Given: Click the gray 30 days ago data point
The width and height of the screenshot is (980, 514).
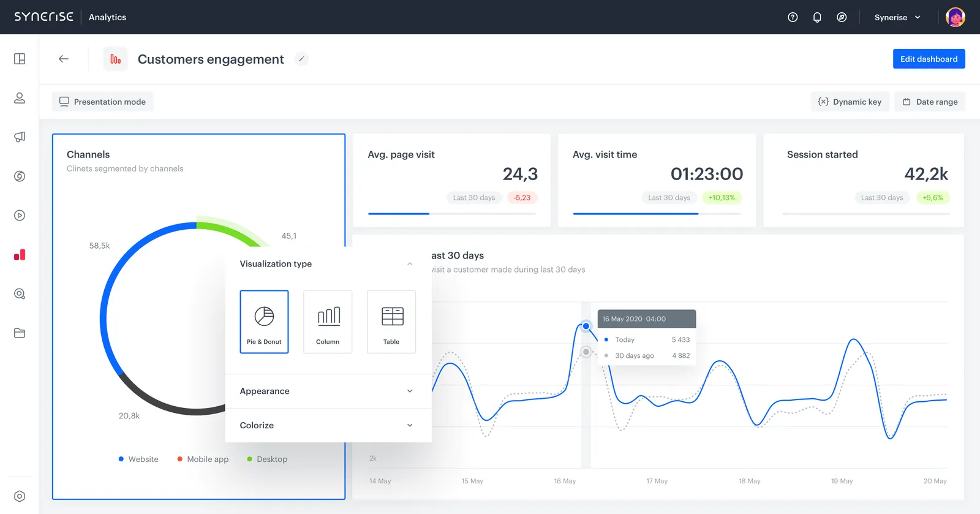Looking at the screenshot, I should click(x=586, y=352).
